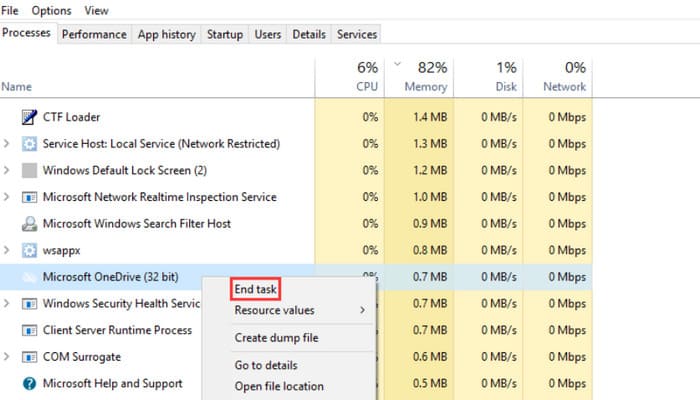Select the wsappx process name

pos(62,250)
